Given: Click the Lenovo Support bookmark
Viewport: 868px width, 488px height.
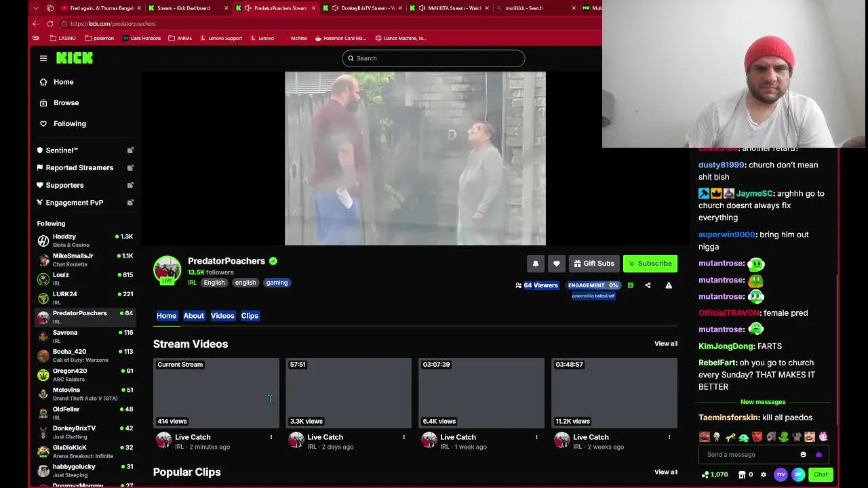Looking at the screenshot, I should pyautogui.click(x=221, y=38).
